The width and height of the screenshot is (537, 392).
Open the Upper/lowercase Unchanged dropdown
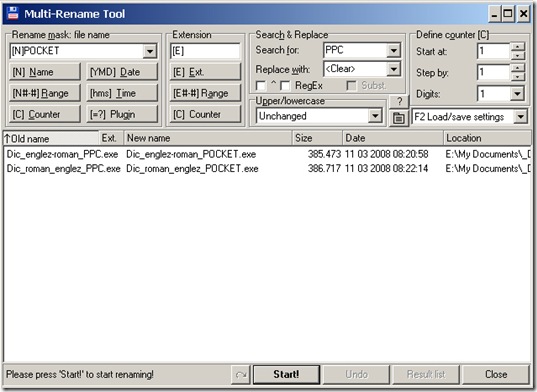click(375, 116)
